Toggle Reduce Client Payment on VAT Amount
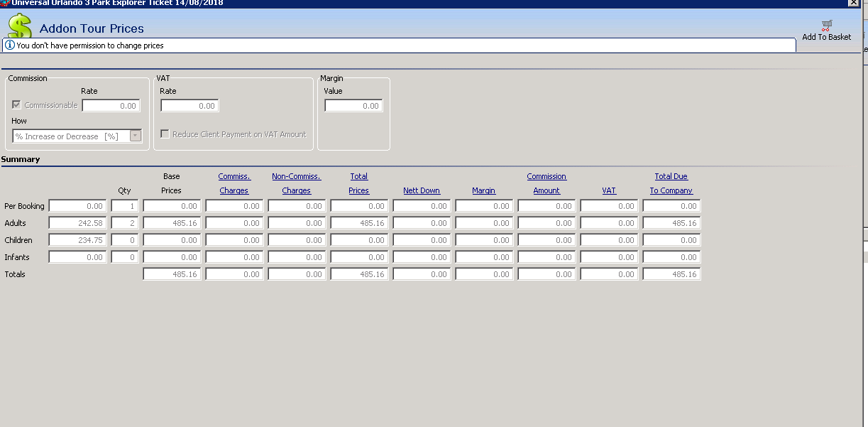Image resolution: width=868 pixels, height=427 pixels. [x=165, y=134]
